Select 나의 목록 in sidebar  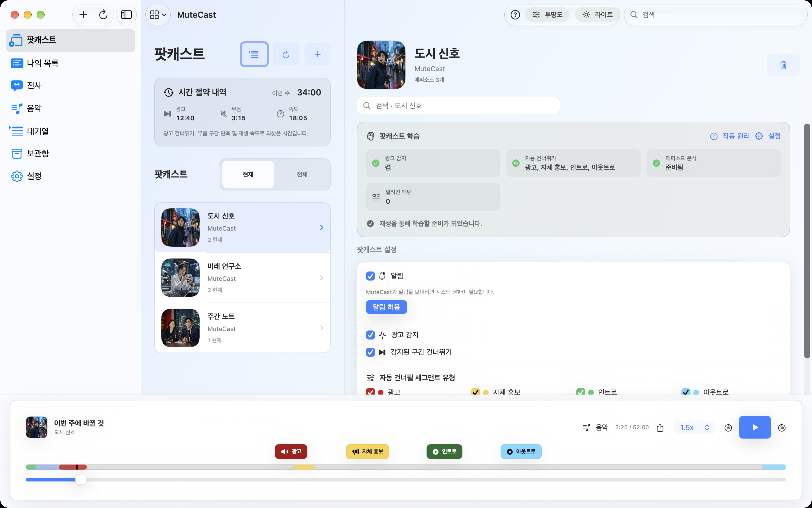[70, 63]
